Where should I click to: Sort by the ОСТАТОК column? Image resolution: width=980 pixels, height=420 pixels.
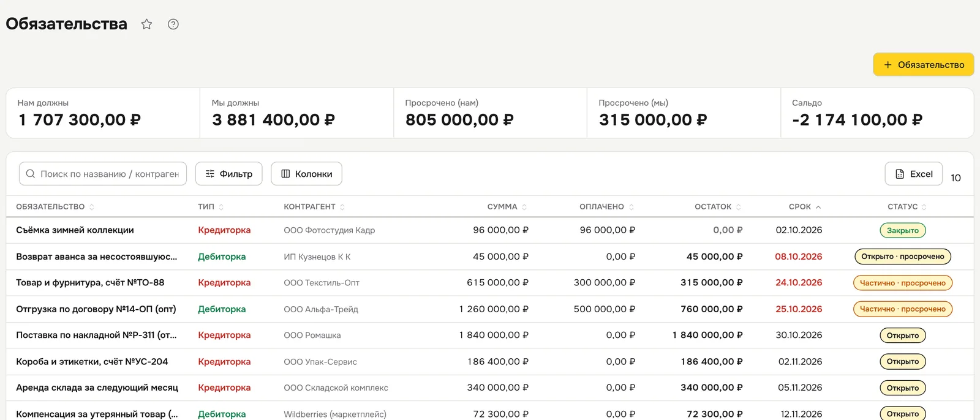coord(718,207)
